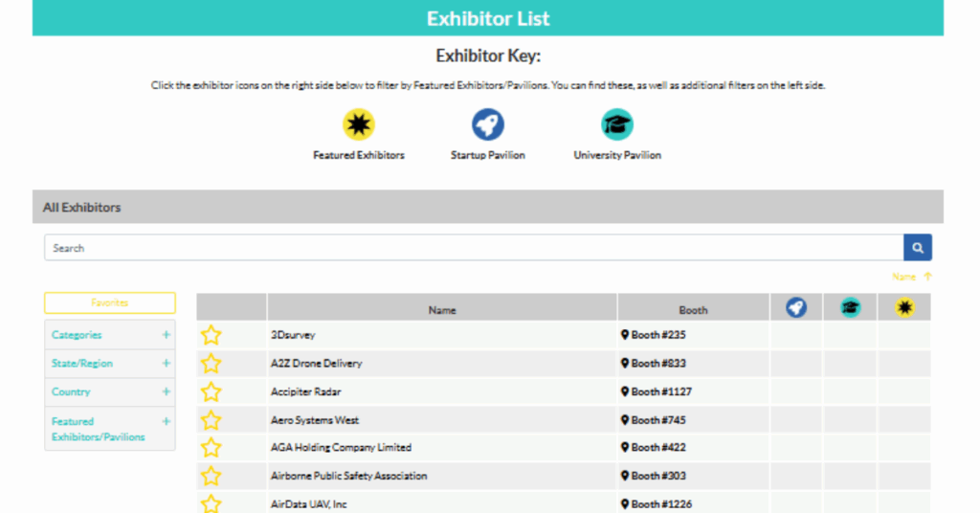Image resolution: width=980 pixels, height=513 pixels.
Task: Click the Booth #422 text
Action: pyautogui.click(x=658, y=447)
